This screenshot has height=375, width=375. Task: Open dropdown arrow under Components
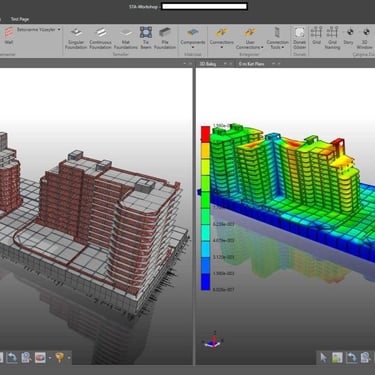coord(193,47)
